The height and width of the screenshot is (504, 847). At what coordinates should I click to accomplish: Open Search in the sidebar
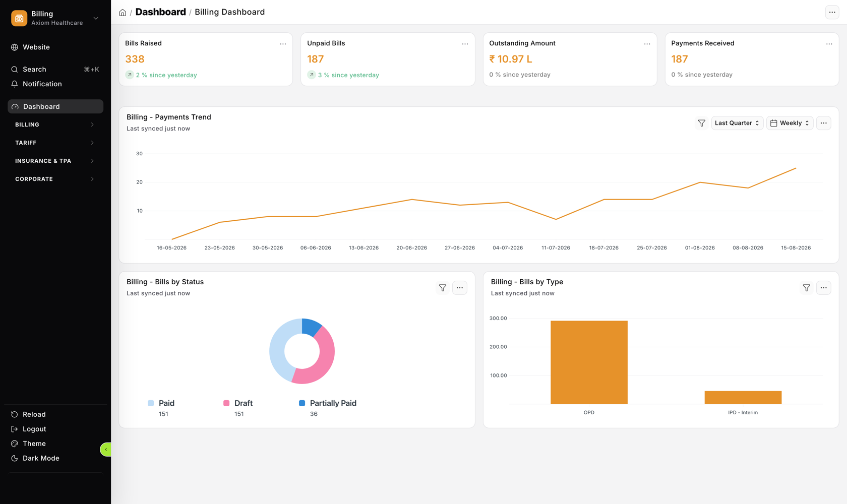[x=55, y=70]
